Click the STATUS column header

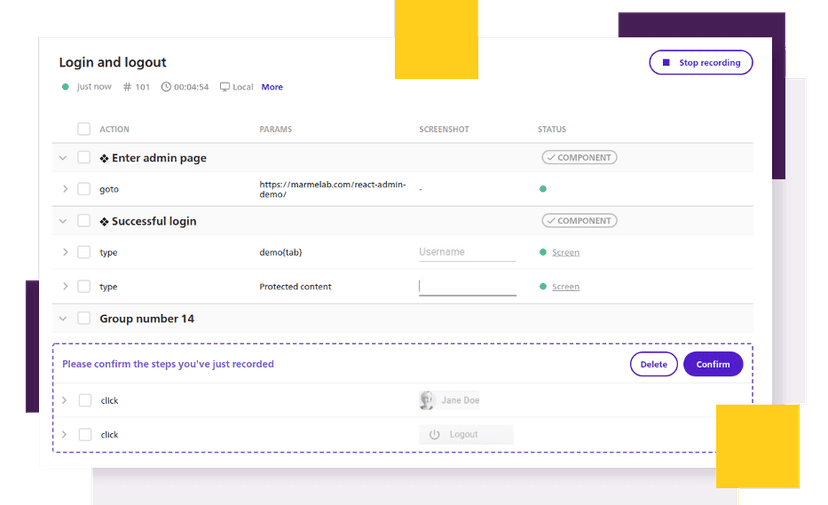(x=552, y=129)
